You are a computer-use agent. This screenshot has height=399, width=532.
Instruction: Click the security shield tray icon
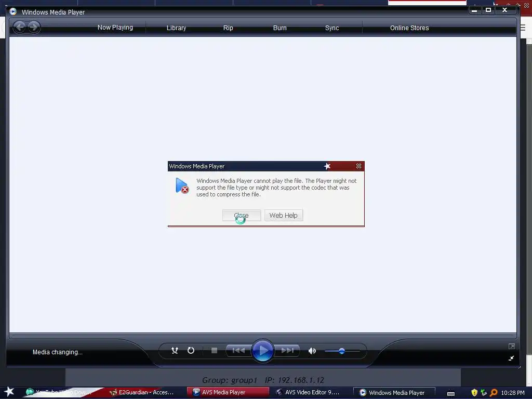tap(474, 393)
